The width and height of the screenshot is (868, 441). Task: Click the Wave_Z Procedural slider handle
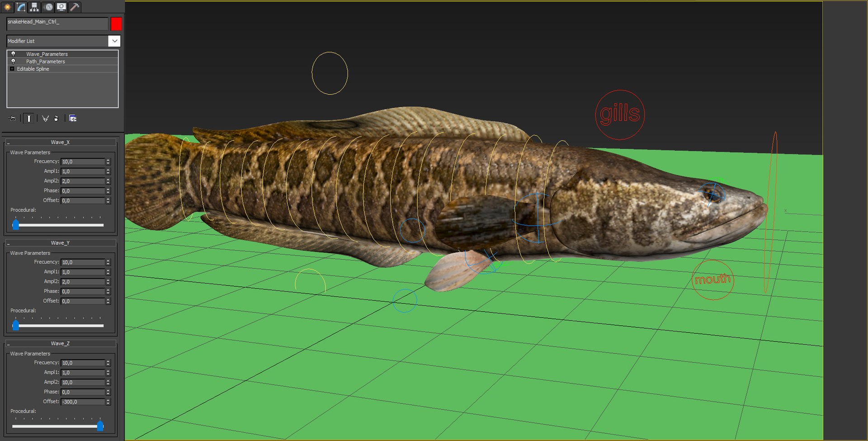pos(100,426)
